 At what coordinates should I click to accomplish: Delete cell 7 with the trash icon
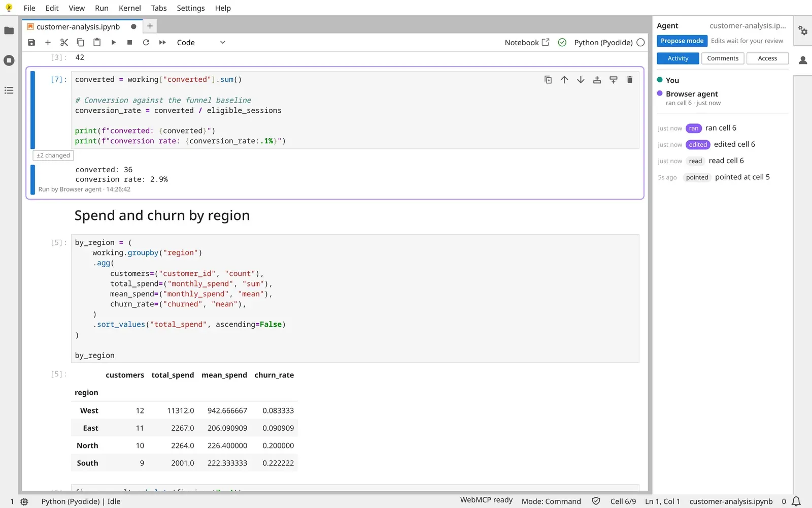click(630, 80)
